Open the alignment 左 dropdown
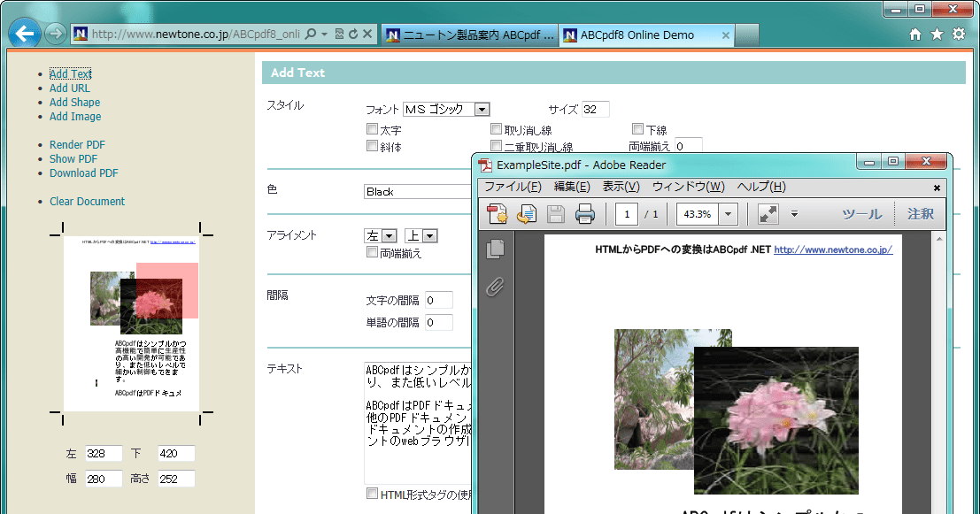 pyautogui.click(x=388, y=235)
